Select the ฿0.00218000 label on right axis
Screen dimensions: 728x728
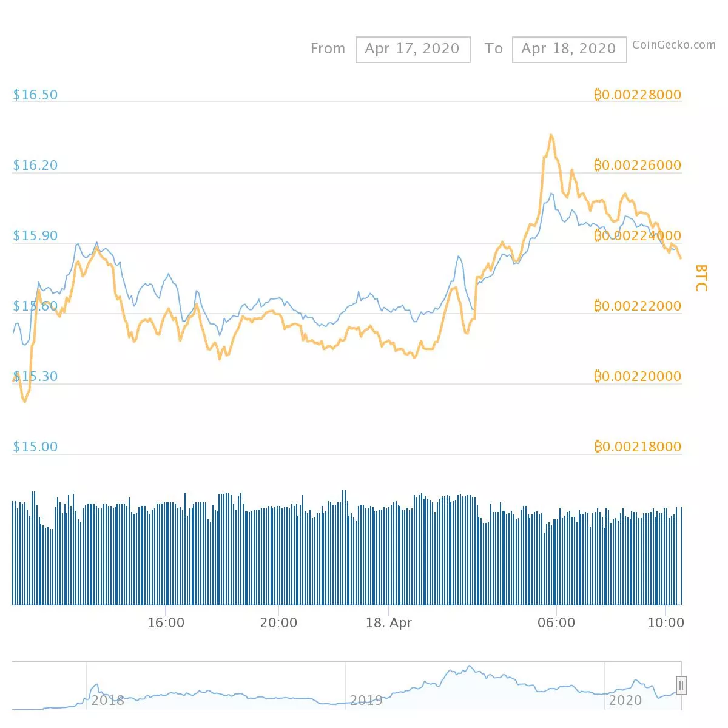pos(637,447)
